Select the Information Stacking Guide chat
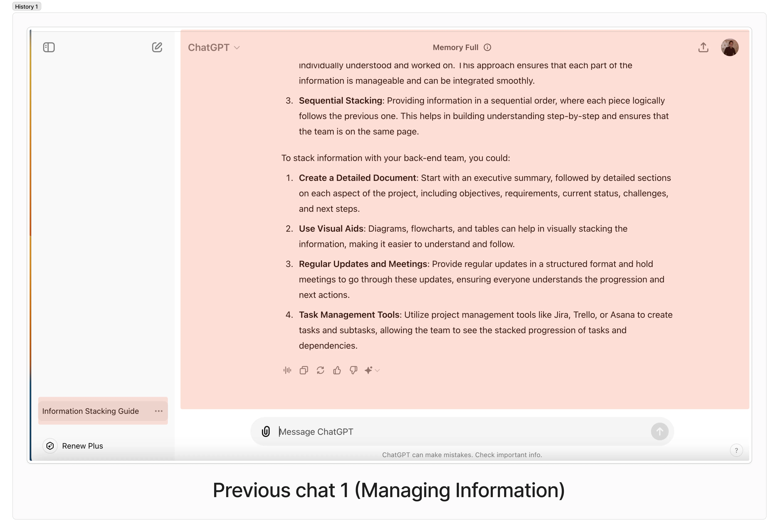Screen dimensions: 779x532 point(91,411)
